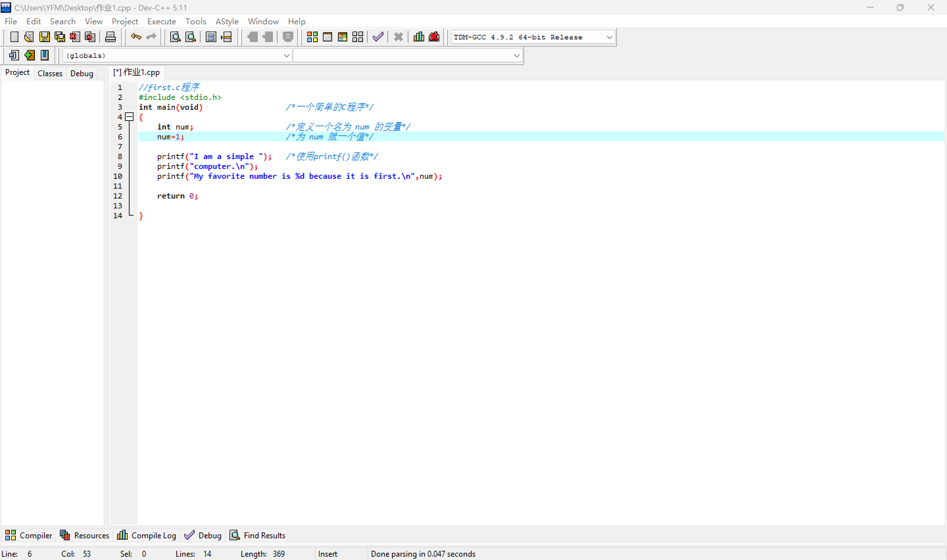The height and width of the screenshot is (560, 947).
Task: Open the Find dialog icon
Action: [x=175, y=37]
